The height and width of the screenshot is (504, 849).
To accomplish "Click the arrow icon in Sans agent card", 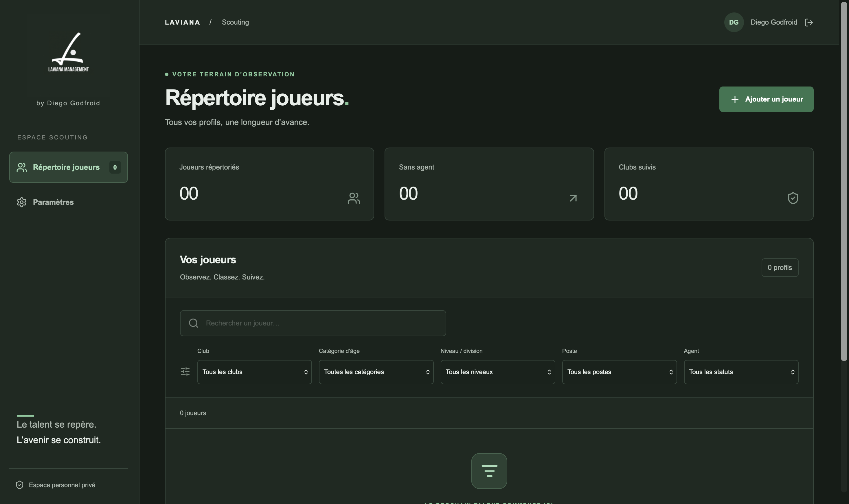I will coord(573,198).
